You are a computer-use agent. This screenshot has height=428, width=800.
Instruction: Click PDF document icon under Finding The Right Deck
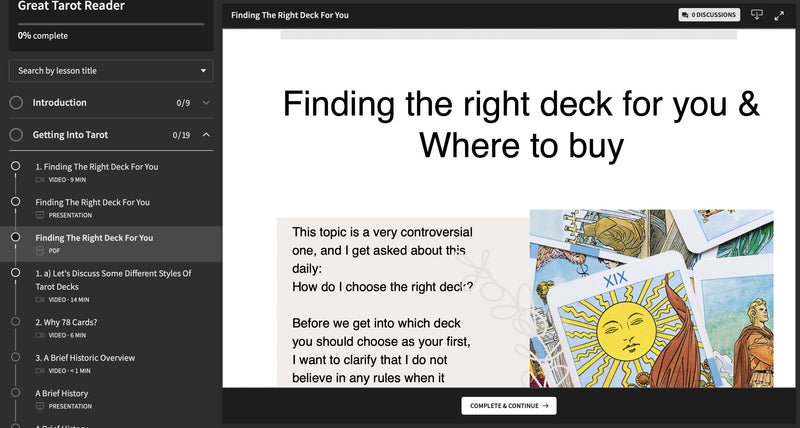coord(40,251)
